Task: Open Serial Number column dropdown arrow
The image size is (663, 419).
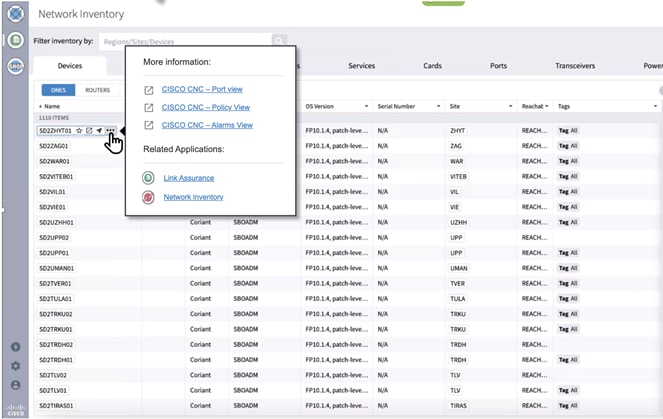Action: pyautogui.click(x=438, y=106)
